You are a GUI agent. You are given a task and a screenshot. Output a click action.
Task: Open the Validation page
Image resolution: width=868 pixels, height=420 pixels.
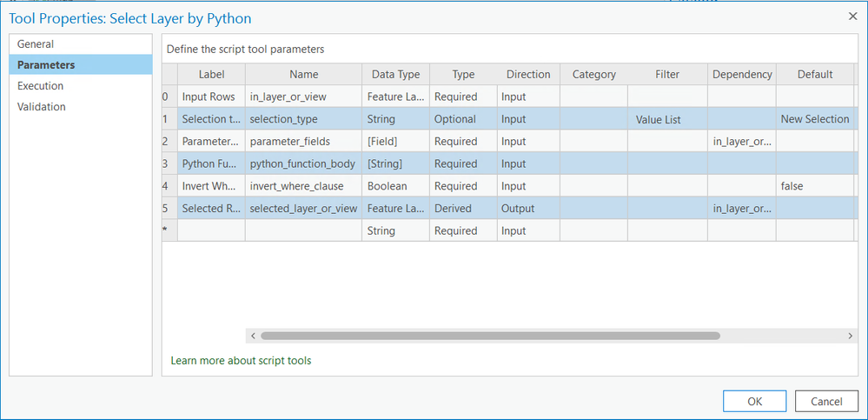pyautogui.click(x=41, y=107)
